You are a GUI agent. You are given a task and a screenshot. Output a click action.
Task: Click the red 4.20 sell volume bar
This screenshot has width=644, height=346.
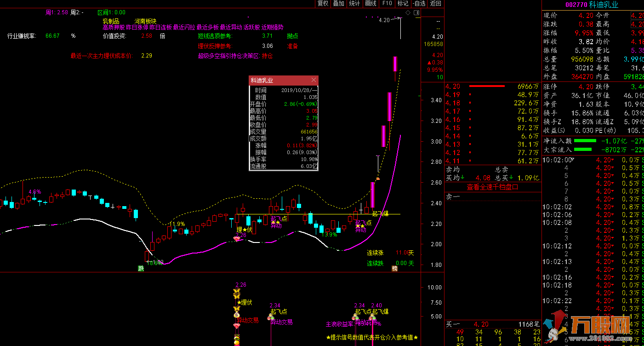pos(487,86)
